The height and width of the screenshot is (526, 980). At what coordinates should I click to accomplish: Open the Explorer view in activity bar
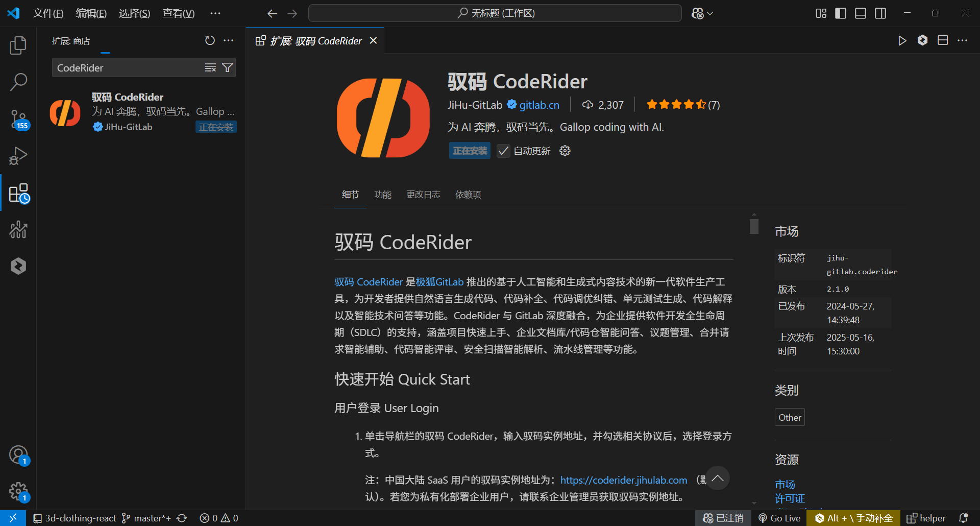click(x=18, y=45)
